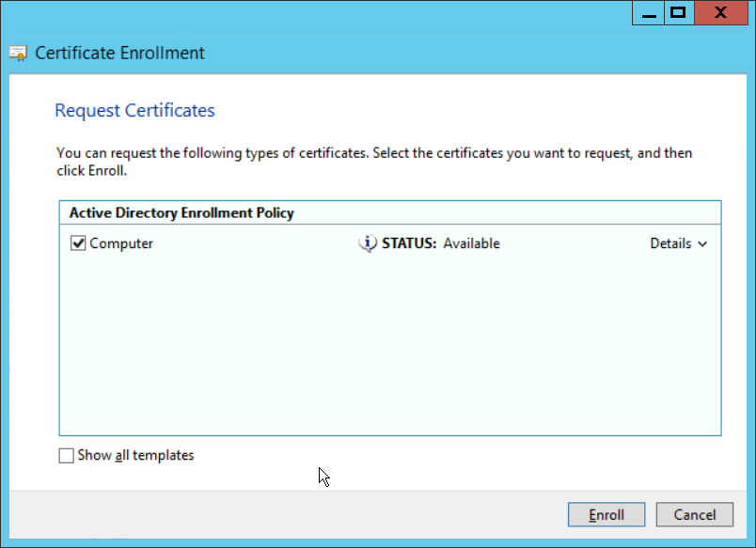The width and height of the screenshot is (756, 548).
Task: Select the Computer template name
Action: pos(121,243)
